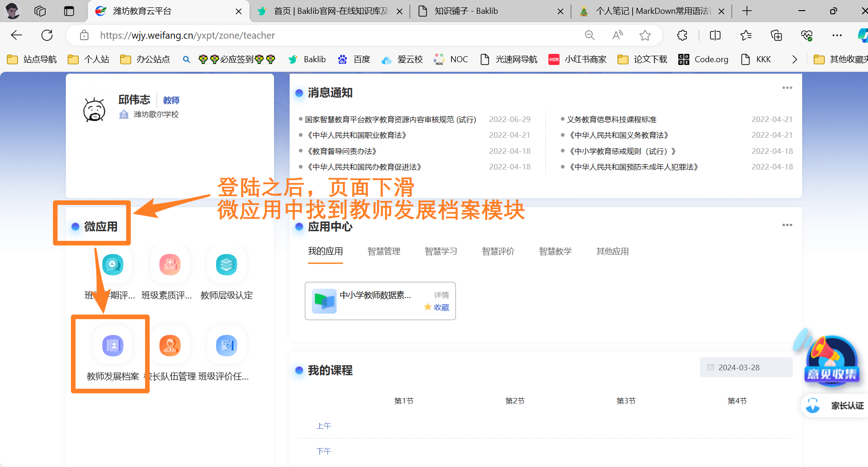Image resolution: width=868 pixels, height=467 pixels.
Task: Click the browser refresh icon
Action: (x=47, y=35)
